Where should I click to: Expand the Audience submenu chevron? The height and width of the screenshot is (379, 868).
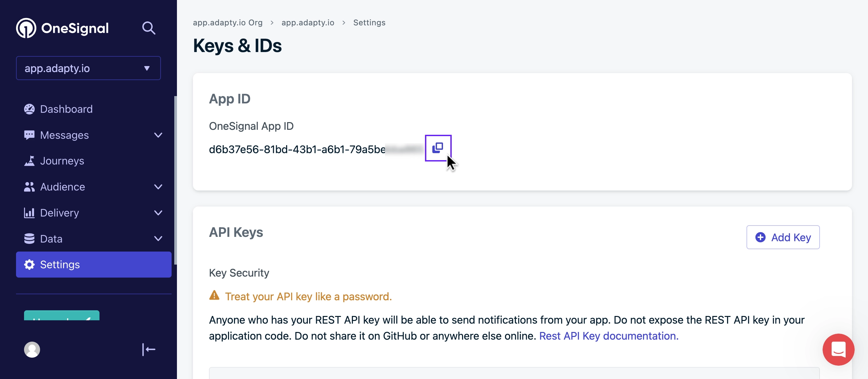click(158, 187)
